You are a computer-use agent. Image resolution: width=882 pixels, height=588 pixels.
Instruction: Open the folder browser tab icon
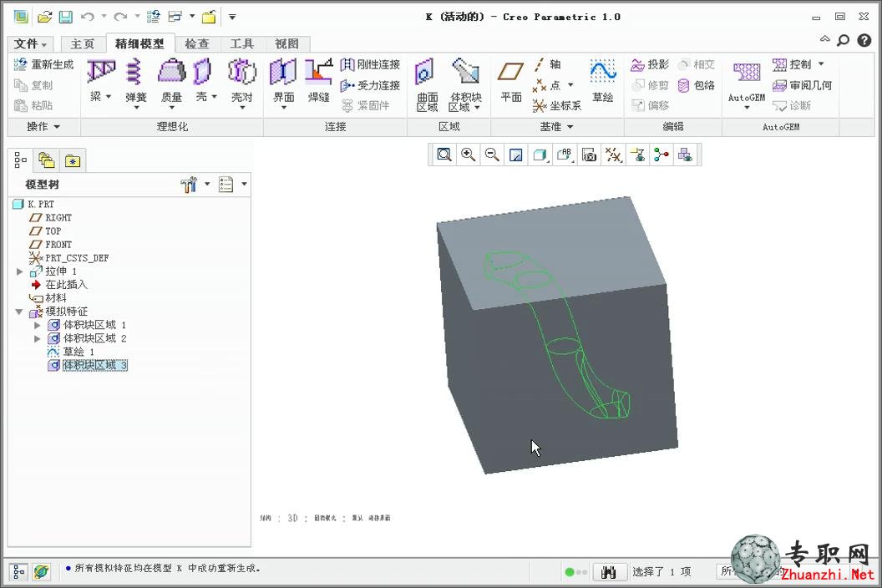point(47,161)
